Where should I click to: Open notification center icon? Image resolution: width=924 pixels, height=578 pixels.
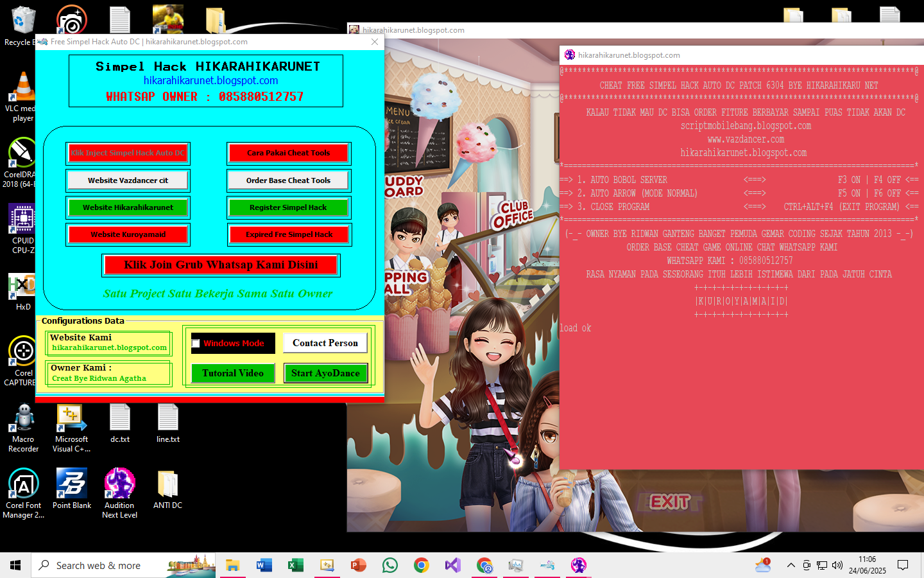903,565
